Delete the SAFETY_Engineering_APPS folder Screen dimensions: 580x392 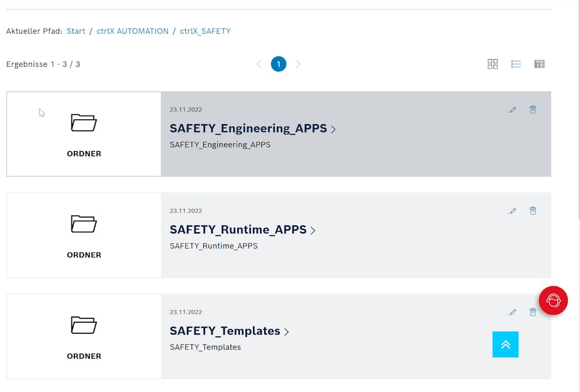532,110
